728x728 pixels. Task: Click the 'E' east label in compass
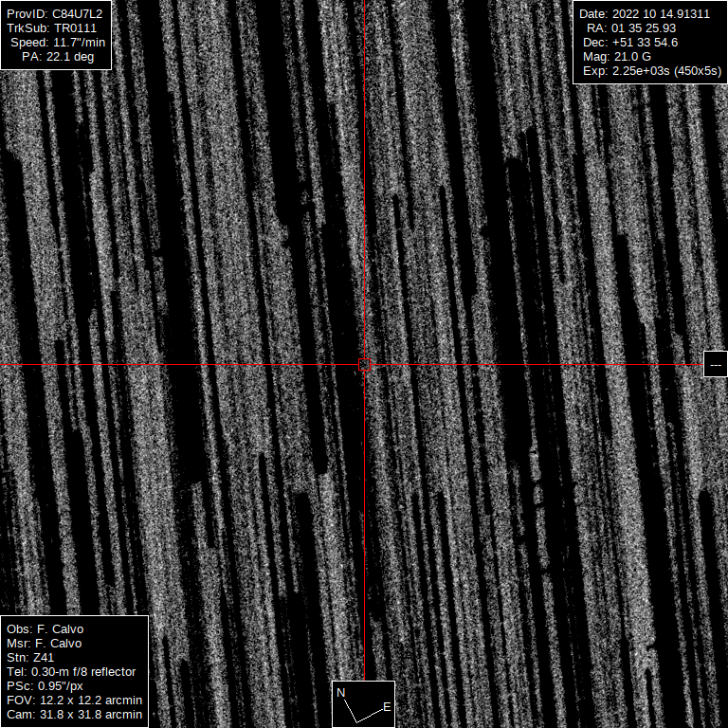click(x=387, y=707)
